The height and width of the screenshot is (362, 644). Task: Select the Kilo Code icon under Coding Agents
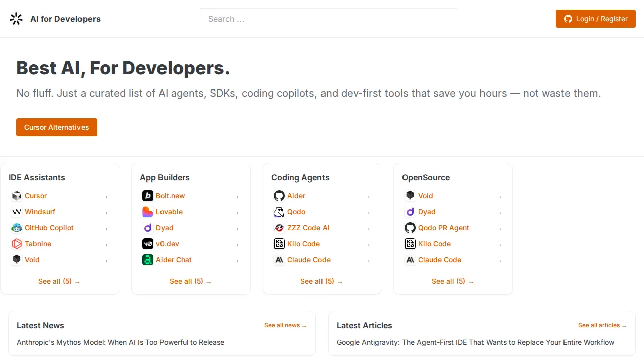point(279,244)
